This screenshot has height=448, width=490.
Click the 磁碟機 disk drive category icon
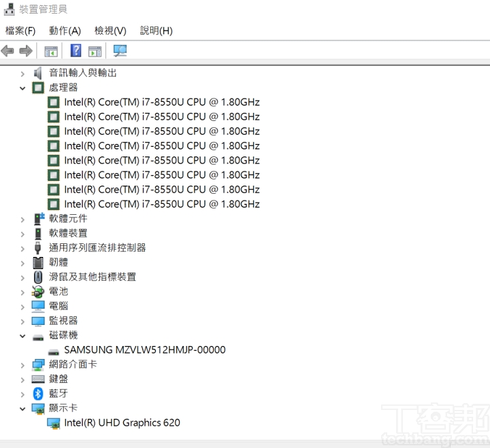38,337
